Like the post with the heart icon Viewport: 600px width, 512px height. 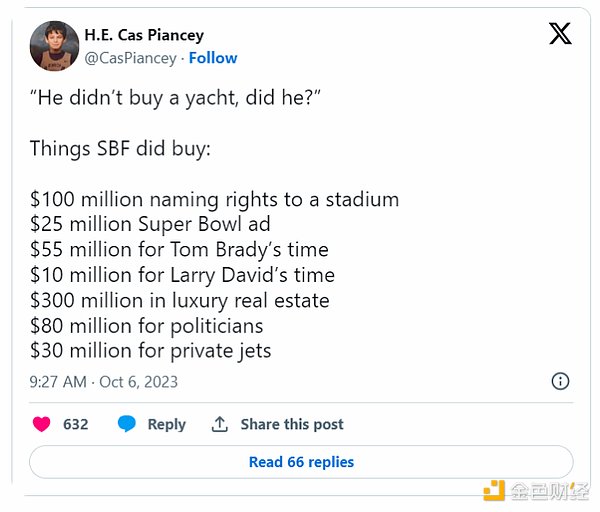point(41,424)
